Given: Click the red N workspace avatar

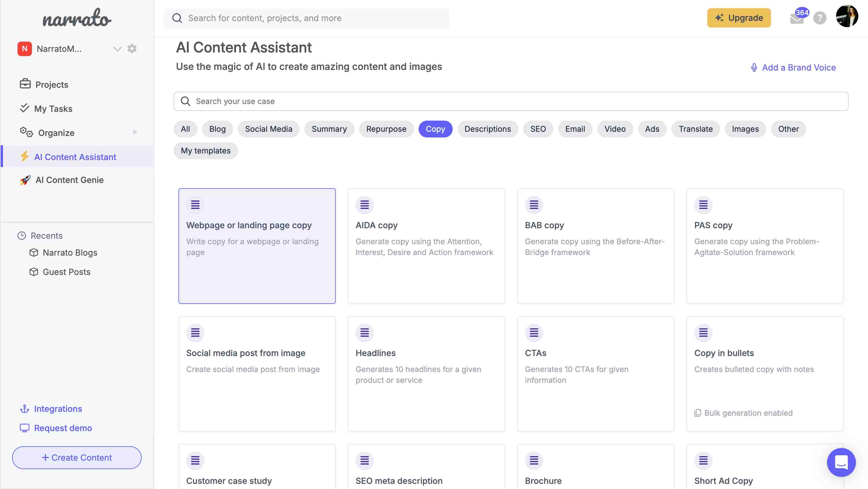Looking at the screenshot, I should click(x=25, y=49).
